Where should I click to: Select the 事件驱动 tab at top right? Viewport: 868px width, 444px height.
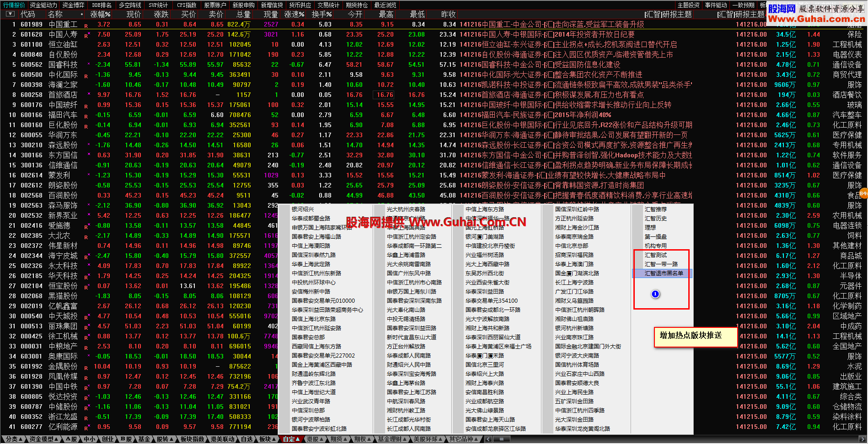716,5
